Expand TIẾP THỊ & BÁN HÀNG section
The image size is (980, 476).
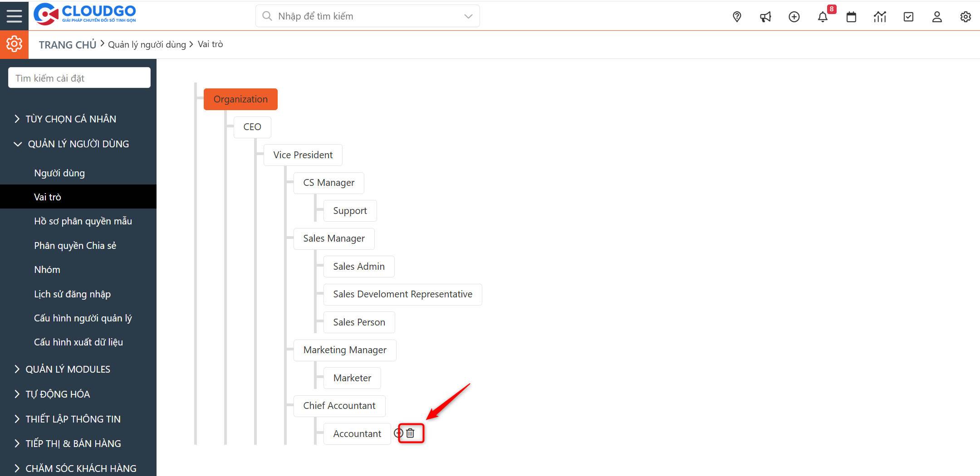(x=73, y=443)
